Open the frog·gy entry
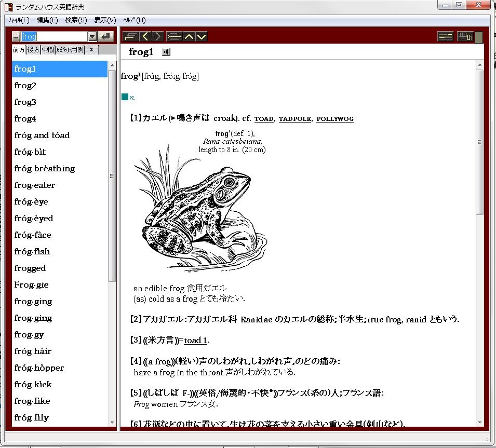The height and width of the screenshot is (448, 496). [x=60, y=334]
